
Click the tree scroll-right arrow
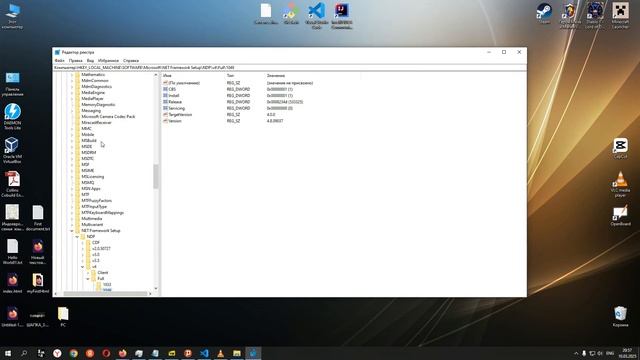pyautogui.click(x=150, y=293)
